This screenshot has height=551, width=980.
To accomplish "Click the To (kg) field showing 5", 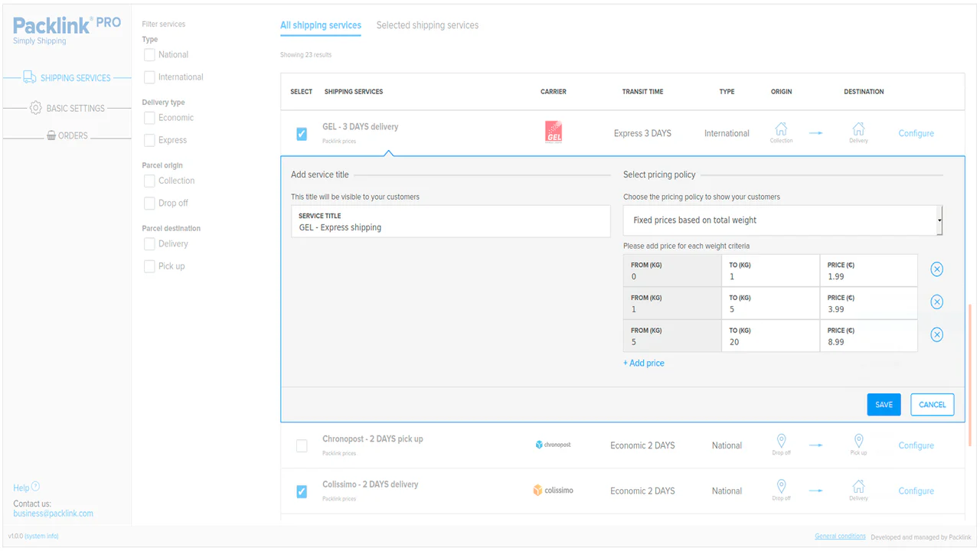I will tap(770, 303).
